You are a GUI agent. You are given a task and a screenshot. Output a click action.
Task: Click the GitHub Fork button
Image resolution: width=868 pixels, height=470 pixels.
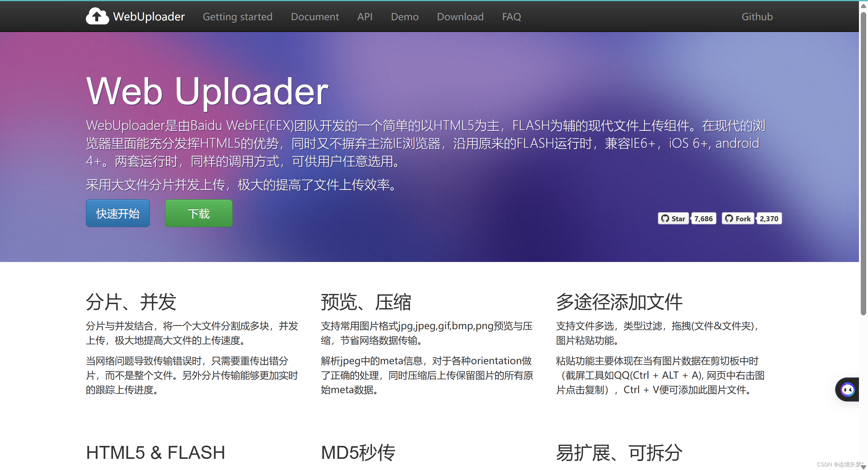pyautogui.click(x=738, y=219)
